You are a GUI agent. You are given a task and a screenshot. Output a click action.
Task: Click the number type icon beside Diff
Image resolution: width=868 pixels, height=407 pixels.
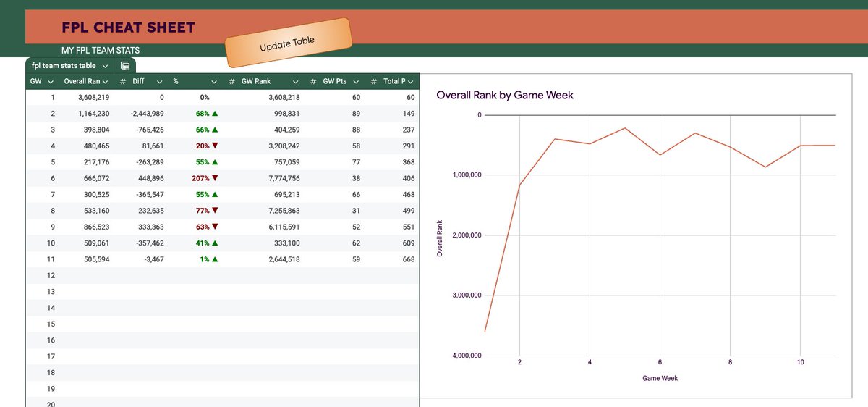(122, 81)
